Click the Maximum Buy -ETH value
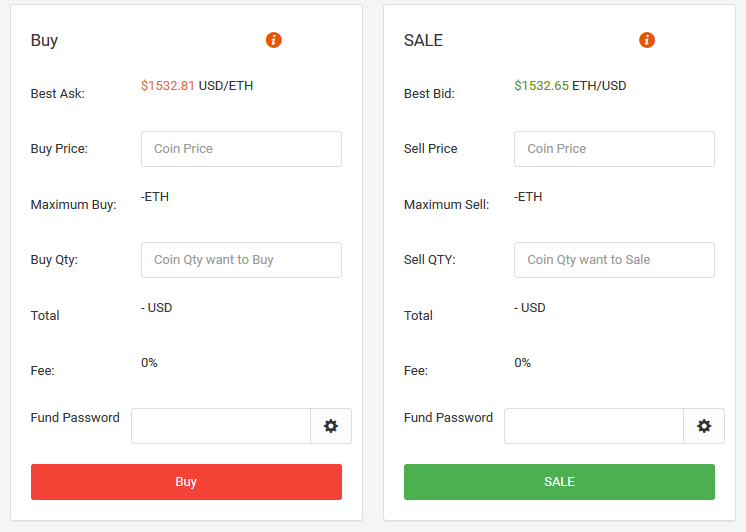746x532 pixels. click(155, 197)
